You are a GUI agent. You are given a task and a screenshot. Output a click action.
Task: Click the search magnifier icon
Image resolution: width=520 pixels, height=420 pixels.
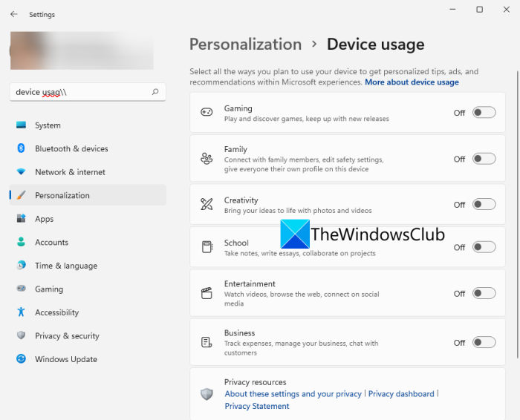(x=155, y=92)
